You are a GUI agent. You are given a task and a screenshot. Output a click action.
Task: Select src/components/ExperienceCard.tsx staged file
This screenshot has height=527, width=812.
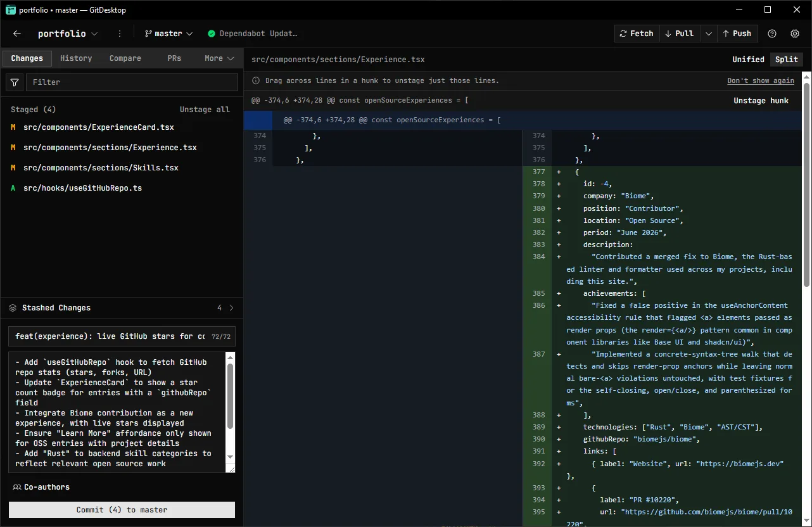point(122,127)
